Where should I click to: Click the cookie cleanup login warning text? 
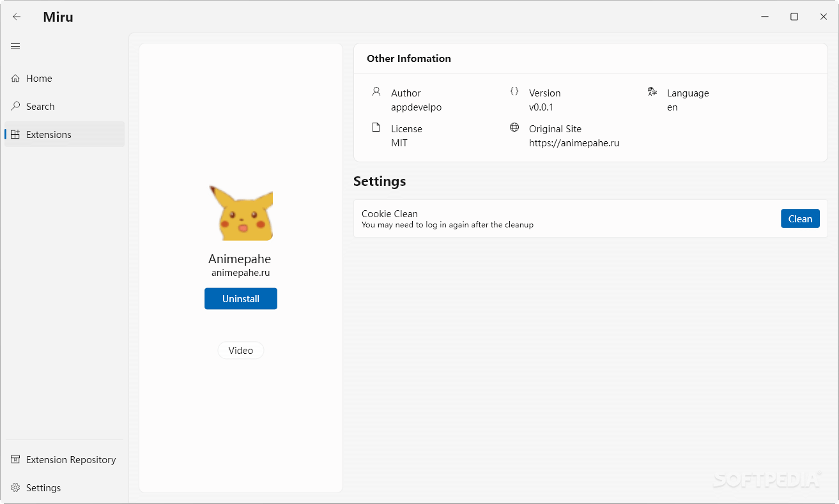coord(447,225)
